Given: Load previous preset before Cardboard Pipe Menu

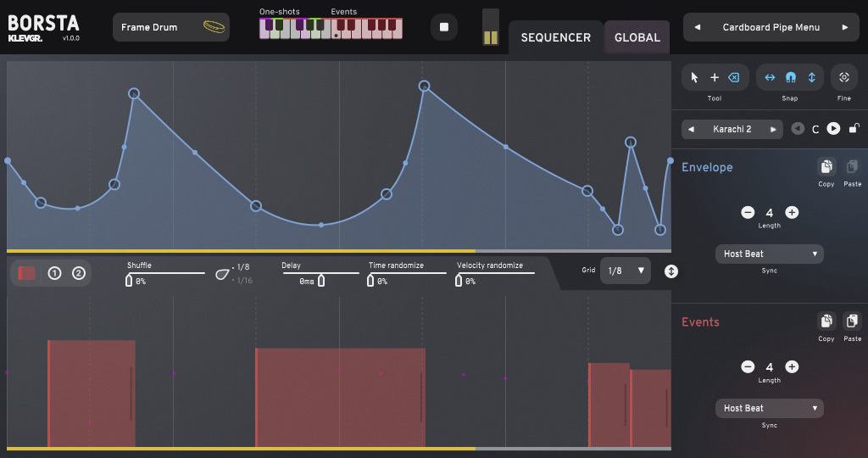Looking at the screenshot, I should click(x=697, y=27).
